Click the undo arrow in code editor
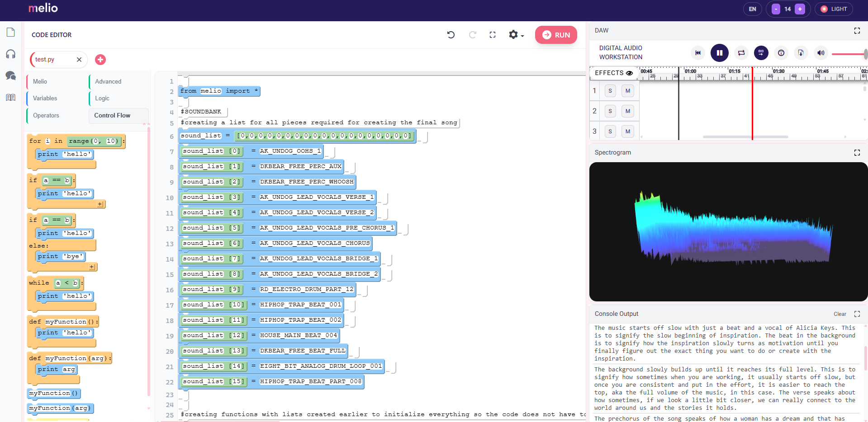 tap(451, 35)
